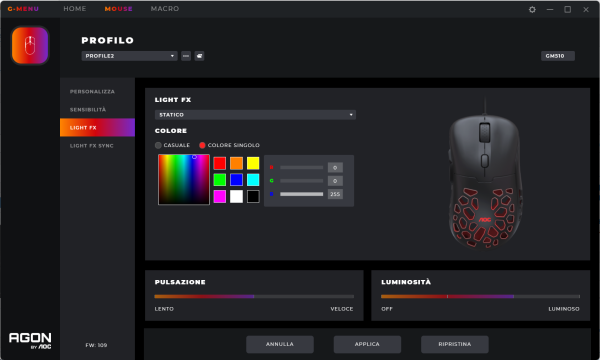This screenshot has height=360, width=600.
Task: Pick the green color swatch
Action: click(220, 180)
